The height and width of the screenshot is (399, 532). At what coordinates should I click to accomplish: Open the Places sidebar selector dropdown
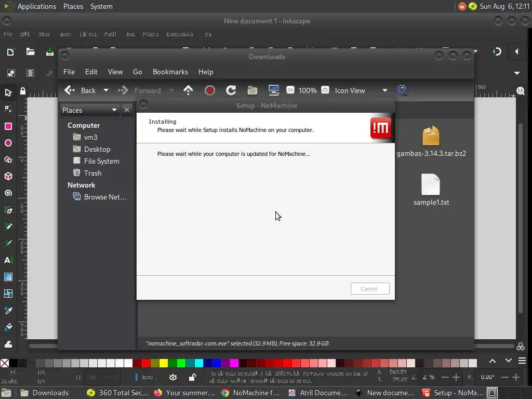point(90,110)
